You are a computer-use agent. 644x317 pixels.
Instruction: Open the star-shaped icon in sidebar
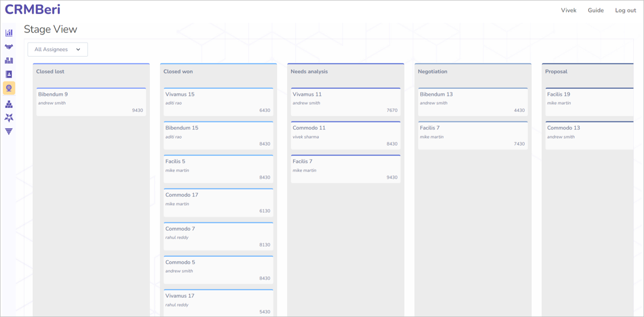(9, 118)
